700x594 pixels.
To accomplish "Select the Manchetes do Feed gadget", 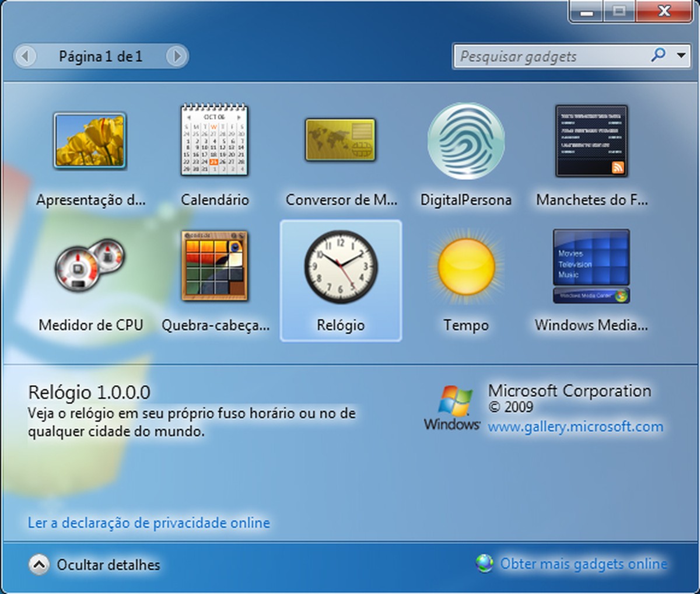I will pyautogui.click(x=591, y=141).
